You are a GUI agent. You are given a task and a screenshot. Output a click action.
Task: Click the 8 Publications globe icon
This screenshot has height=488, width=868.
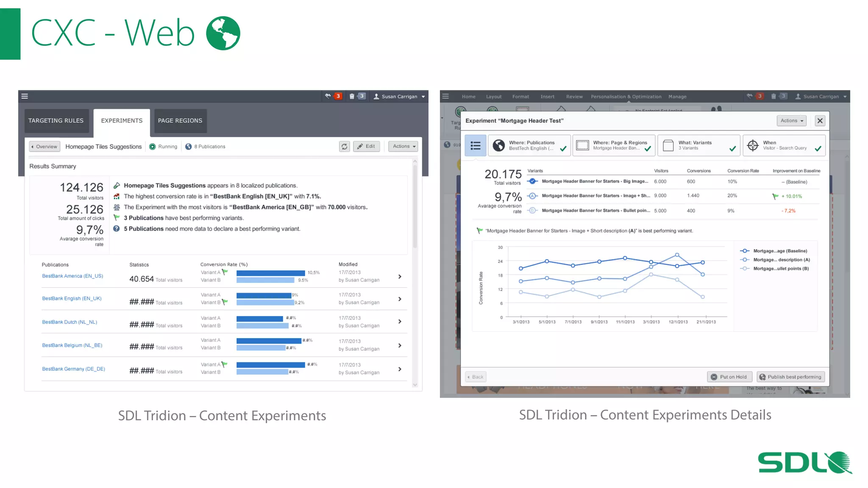click(x=189, y=147)
